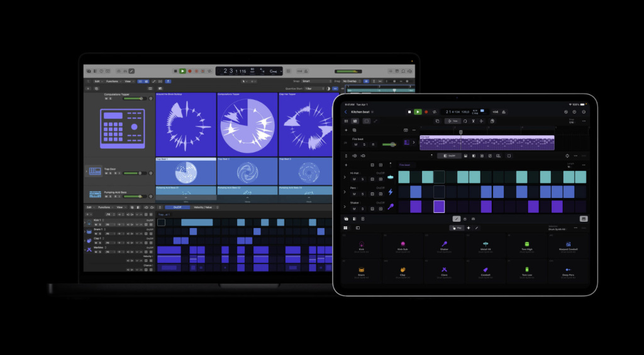
Task: Launch the Computations Topper loop cell
Action: [x=247, y=124]
